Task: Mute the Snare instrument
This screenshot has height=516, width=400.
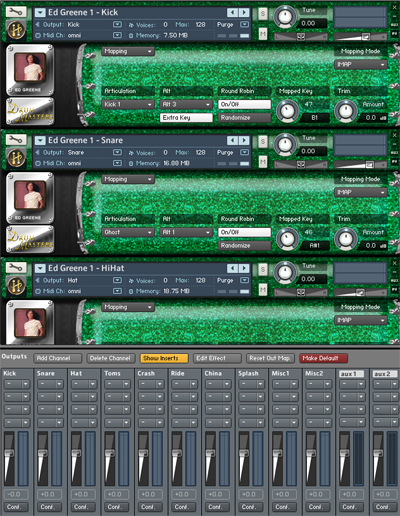Action: tap(263, 162)
